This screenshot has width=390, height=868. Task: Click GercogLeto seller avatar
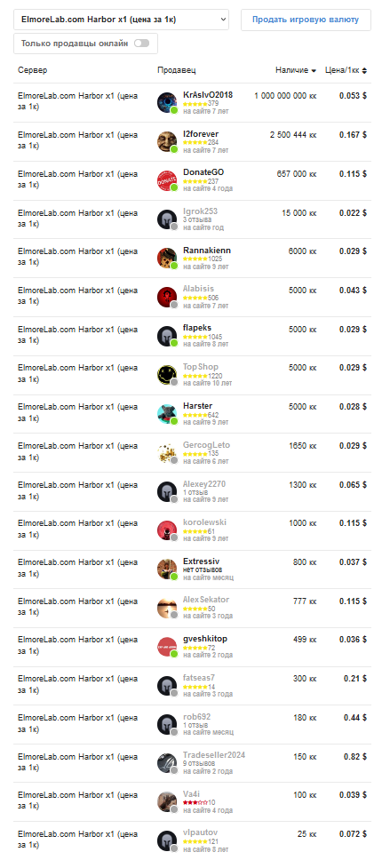[x=167, y=453]
